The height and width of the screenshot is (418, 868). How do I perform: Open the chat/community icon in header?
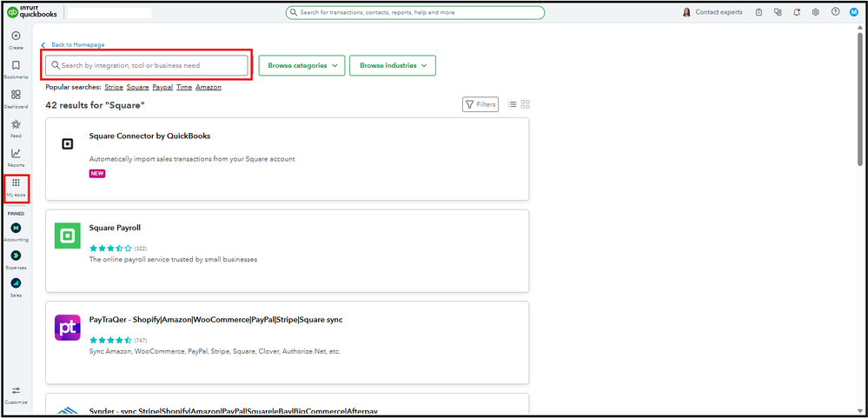(x=778, y=12)
